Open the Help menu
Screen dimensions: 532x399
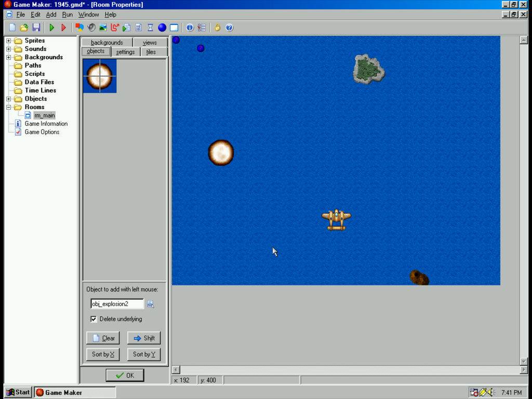(110, 15)
